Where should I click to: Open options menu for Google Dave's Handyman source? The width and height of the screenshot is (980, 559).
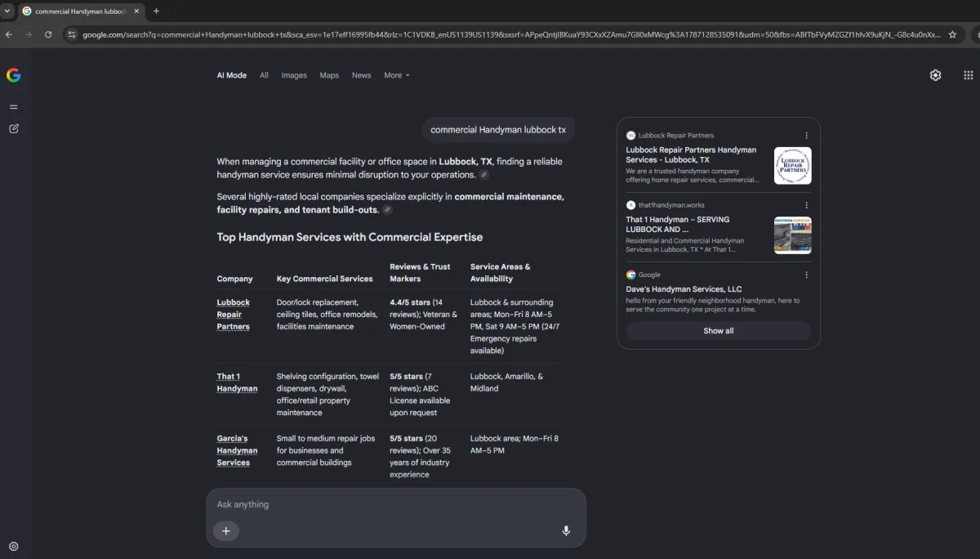[x=807, y=275]
